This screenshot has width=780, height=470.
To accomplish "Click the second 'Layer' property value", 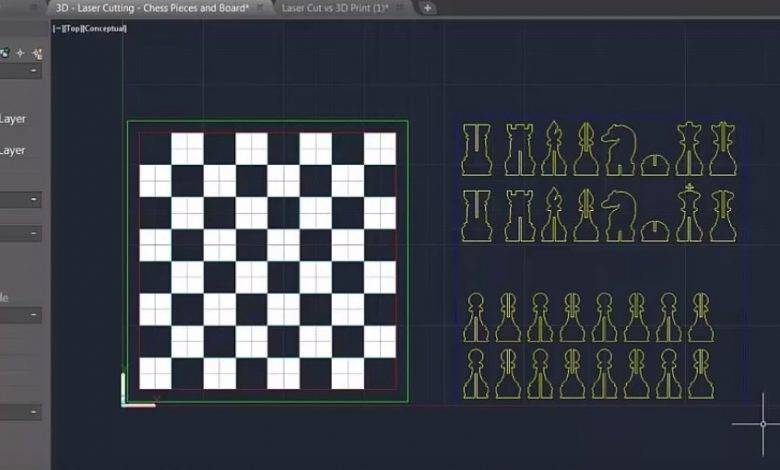I will click(12, 151).
